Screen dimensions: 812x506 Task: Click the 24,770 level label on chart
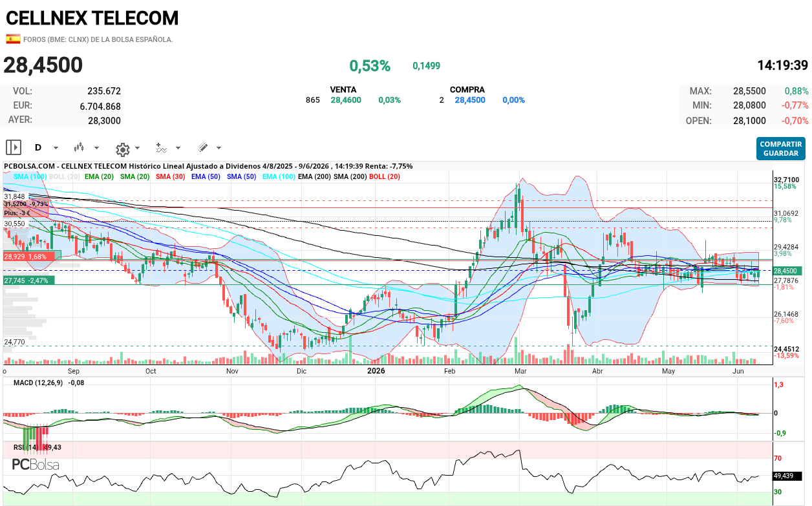pyautogui.click(x=14, y=342)
